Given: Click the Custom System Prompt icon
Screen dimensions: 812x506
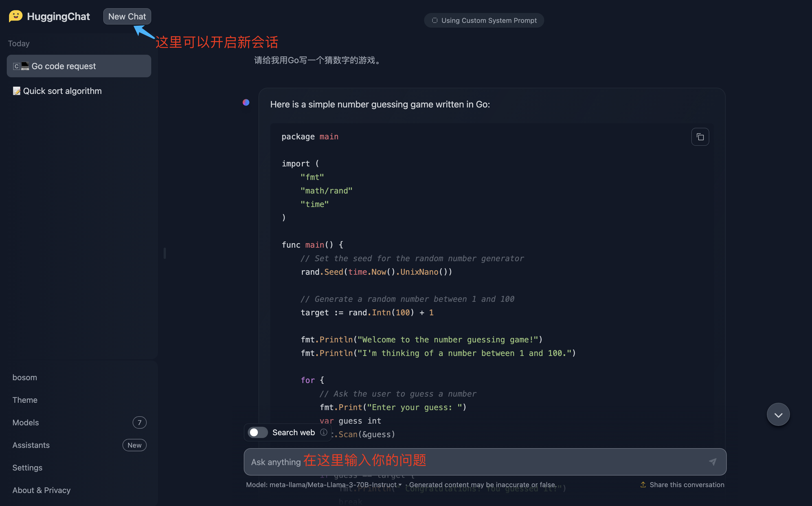Looking at the screenshot, I should point(434,20).
